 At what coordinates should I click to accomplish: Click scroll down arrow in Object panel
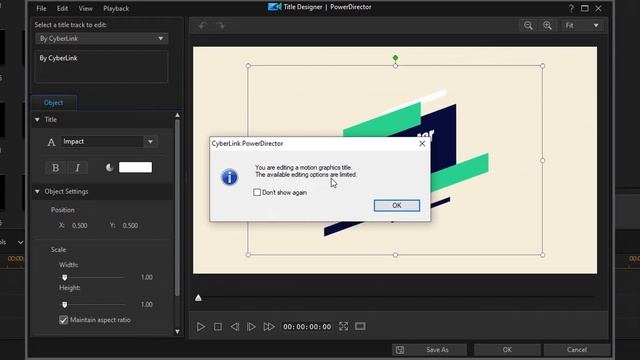point(177,331)
